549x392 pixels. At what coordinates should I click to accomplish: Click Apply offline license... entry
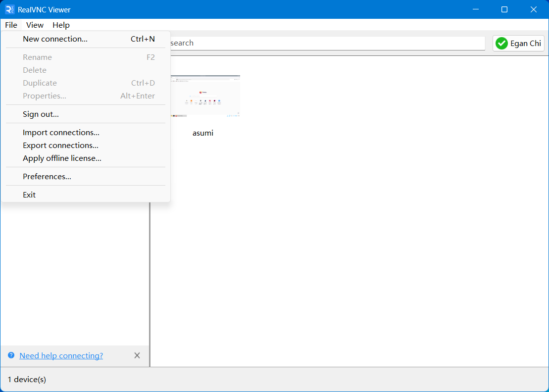(62, 158)
